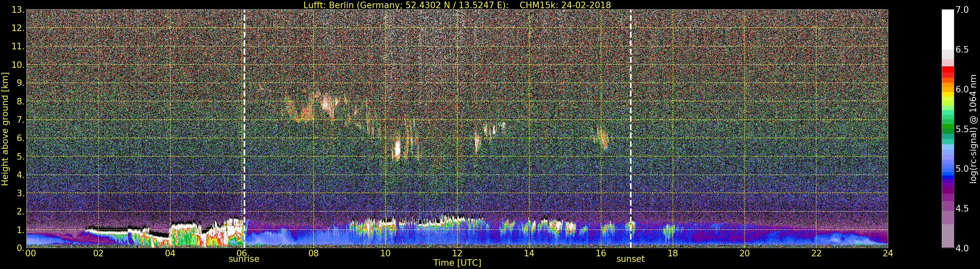Click the height axis tick '12.'

(18, 28)
